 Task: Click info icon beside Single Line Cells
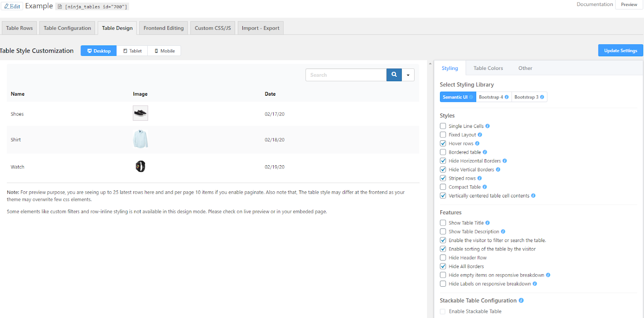click(487, 126)
